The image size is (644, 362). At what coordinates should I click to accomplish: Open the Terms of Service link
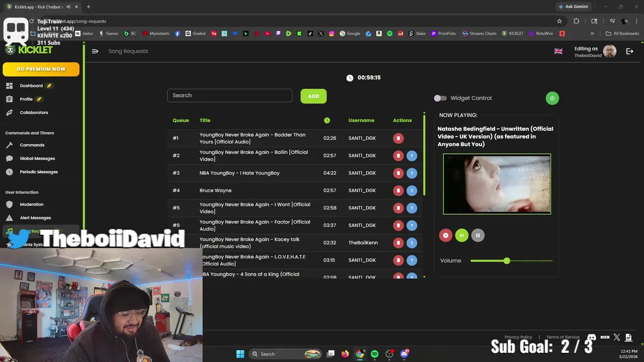coord(562,337)
